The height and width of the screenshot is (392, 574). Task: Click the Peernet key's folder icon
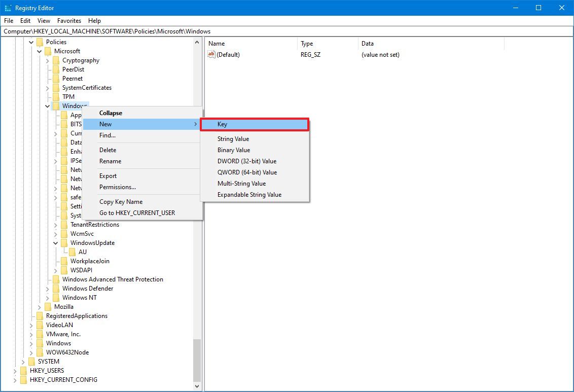coord(56,78)
